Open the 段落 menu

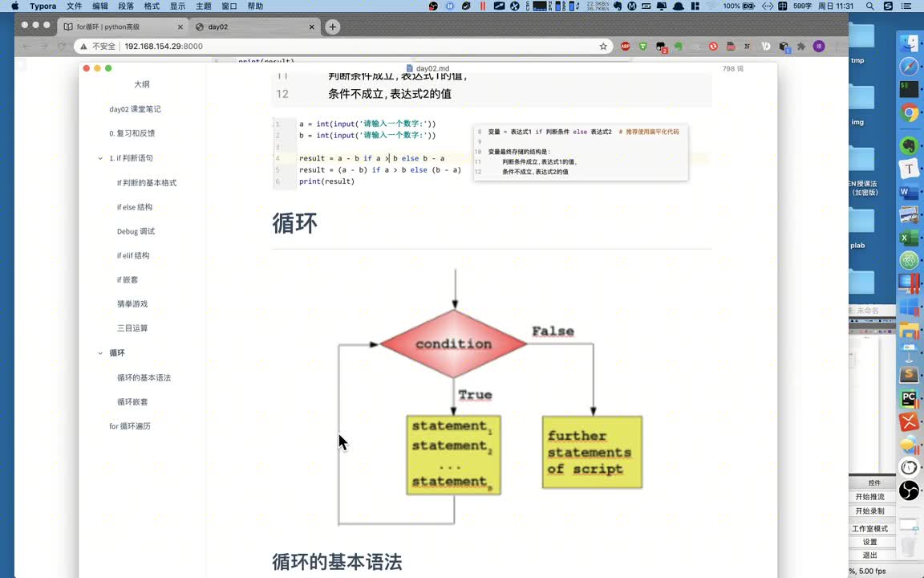click(126, 6)
